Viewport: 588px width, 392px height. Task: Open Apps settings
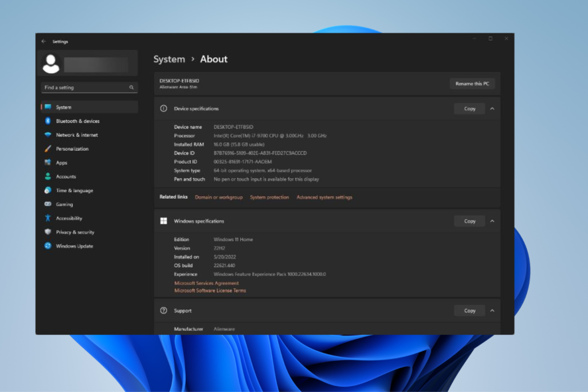click(89, 163)
